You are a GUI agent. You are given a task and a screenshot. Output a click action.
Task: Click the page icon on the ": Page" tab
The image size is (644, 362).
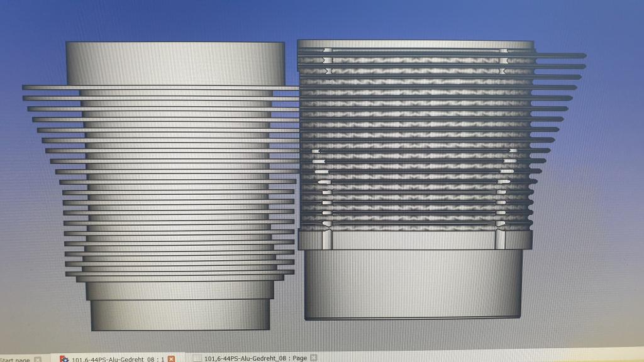(x=197, y=358)
